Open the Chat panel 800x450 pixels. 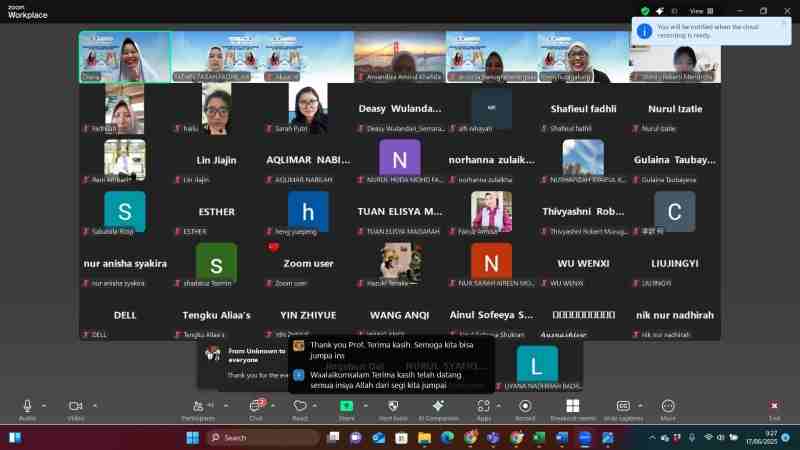[255, 408]
